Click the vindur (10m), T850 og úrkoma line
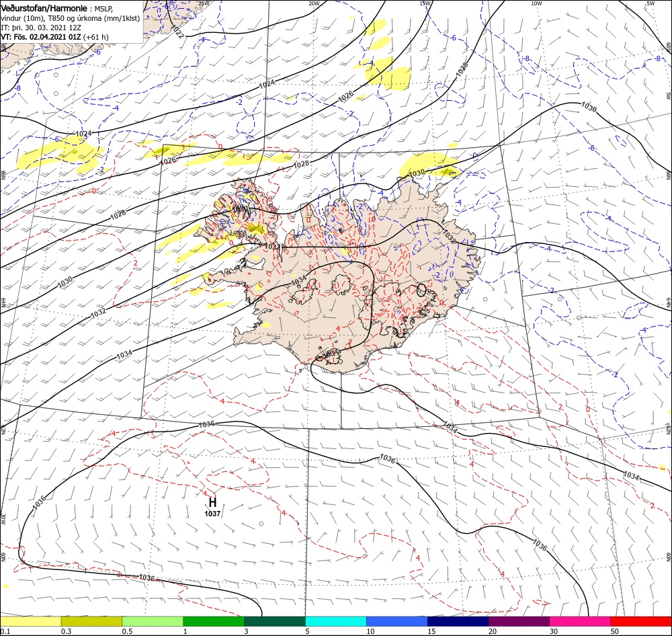This screenshot has width=672, height=636. pos(71,18)
